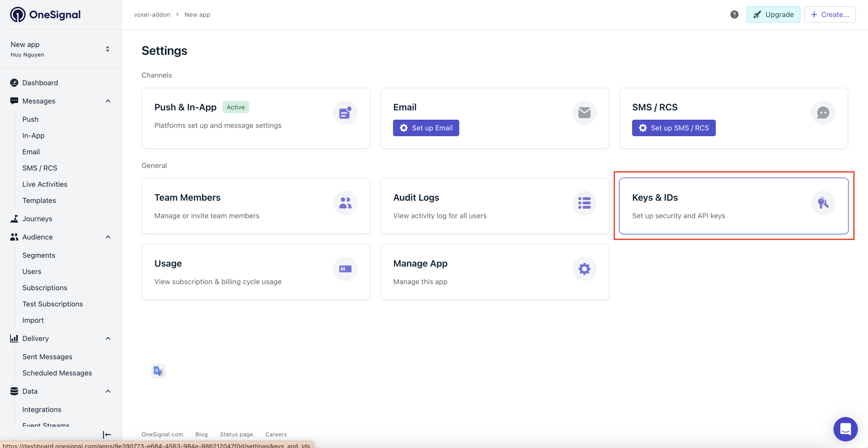Click the help question mark icon
This screenshot has height=448, width=868.
coord(734,15)
